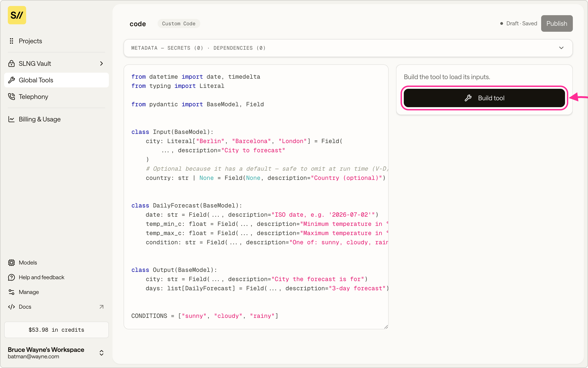588x368 pixels.
Task: Open the workspace switcher arrows
Action: 102,353
